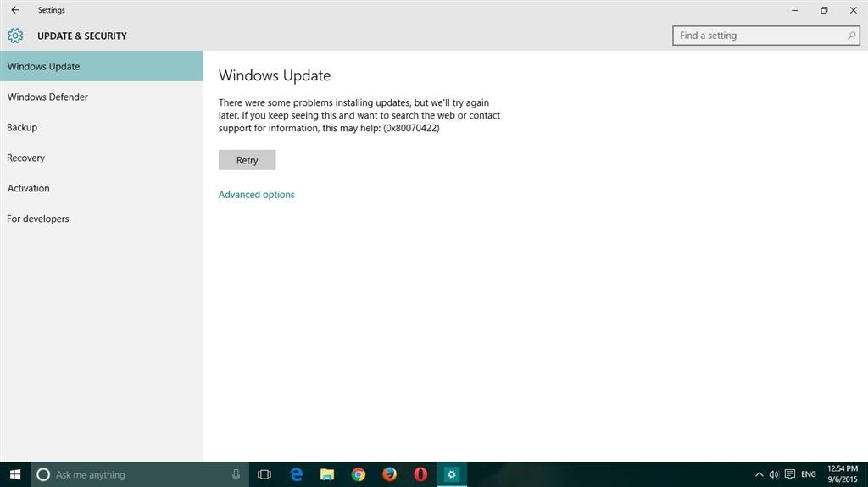Restore down the Settings window

pyautogui.click(x=824, y=10)
